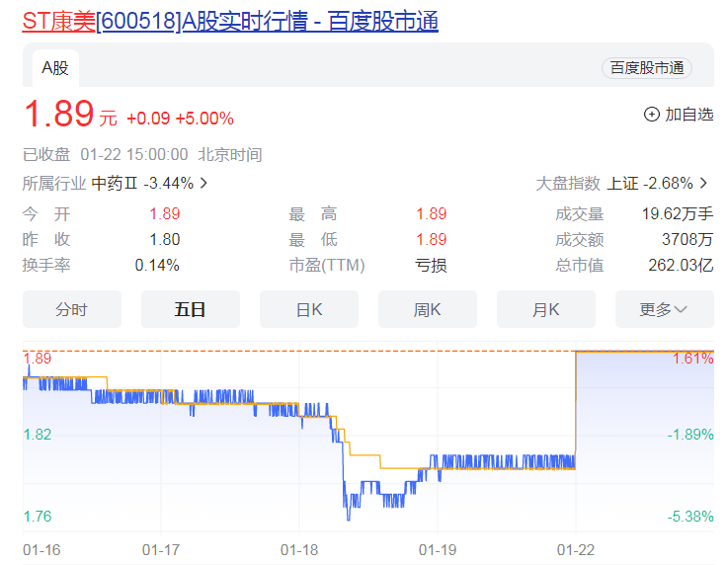This screenshot has width=728, height=565.
Task: Click the -5.38% axis label
Action: (x=690, y=517)
